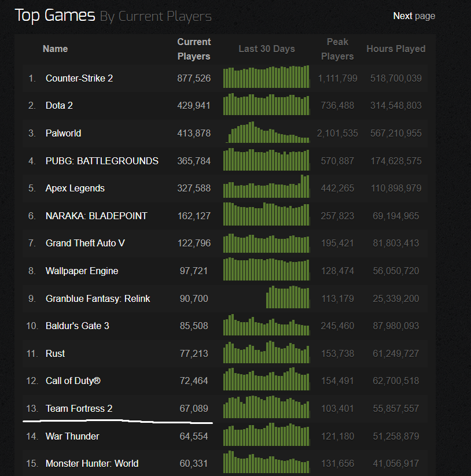Select current players value 877,526
Image resolution: width=471 pixels, height=476 pixels.
pos(194,78)
